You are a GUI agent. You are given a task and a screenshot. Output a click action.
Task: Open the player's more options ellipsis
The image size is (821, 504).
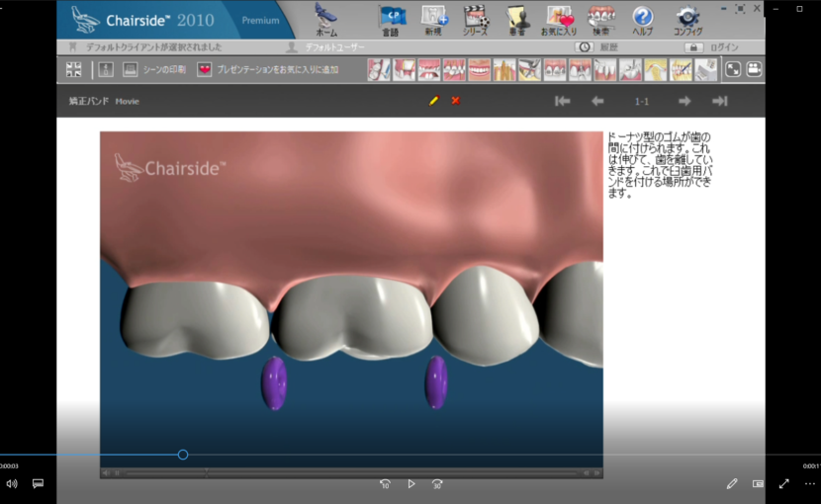tap(809, 483)
